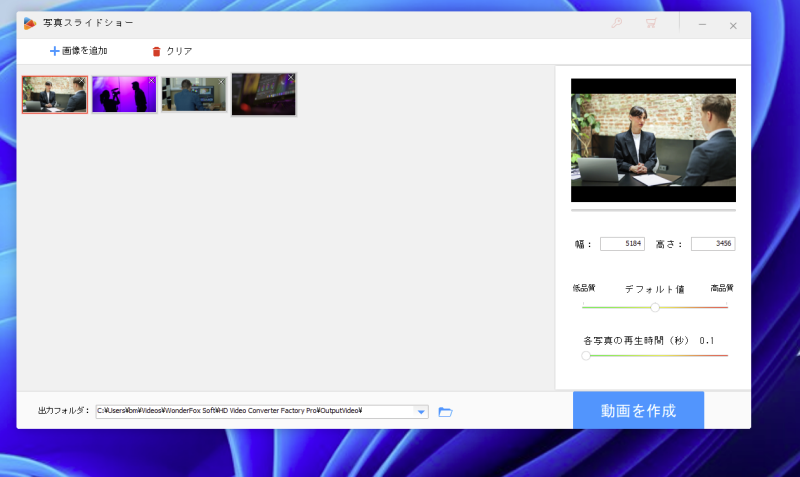Remove the third thumbnail image

(222, 81)
